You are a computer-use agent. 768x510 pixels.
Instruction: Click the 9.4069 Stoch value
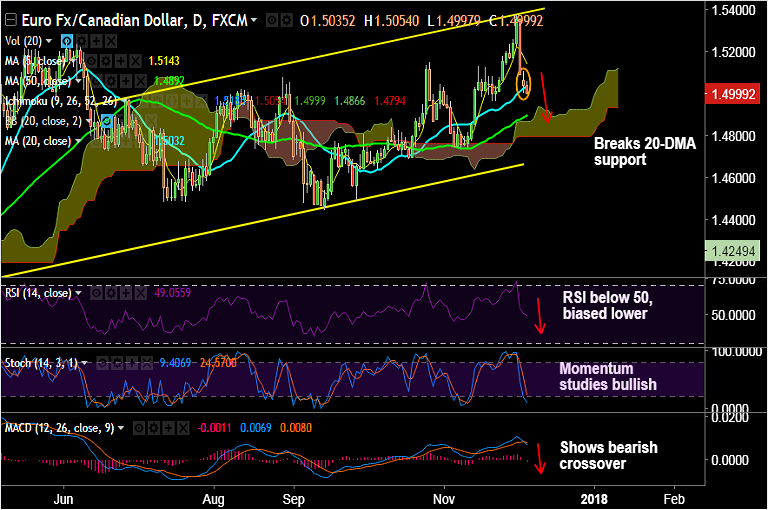pyautogui.click(x=175, y=363)
